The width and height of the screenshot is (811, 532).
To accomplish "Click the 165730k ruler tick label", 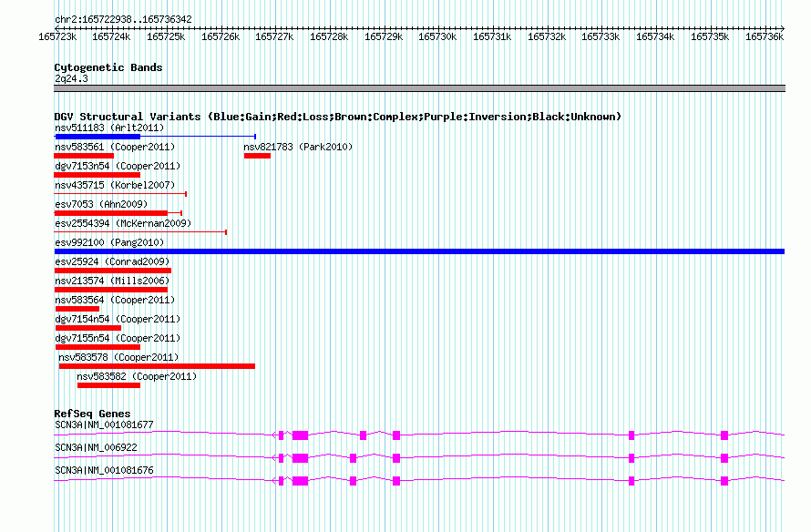I will pyautogui.click(x=437, y=36).
